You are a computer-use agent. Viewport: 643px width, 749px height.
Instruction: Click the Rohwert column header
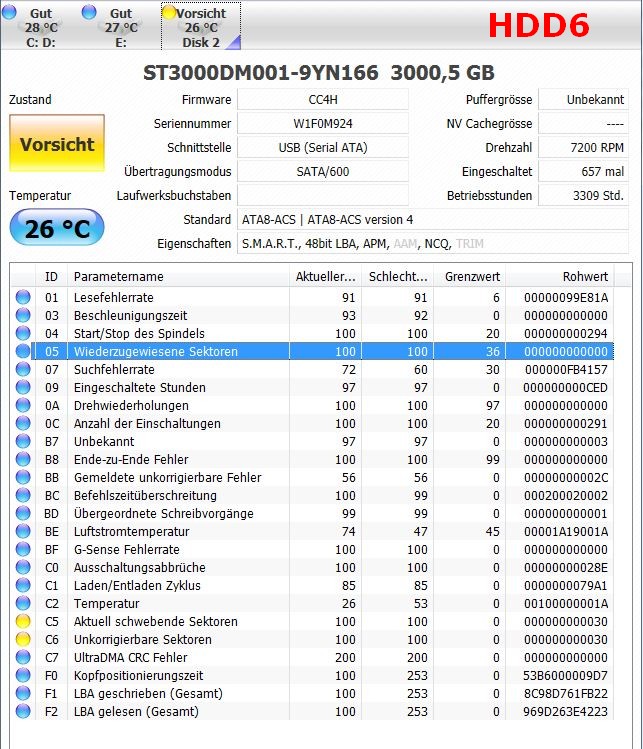point(560,276)
